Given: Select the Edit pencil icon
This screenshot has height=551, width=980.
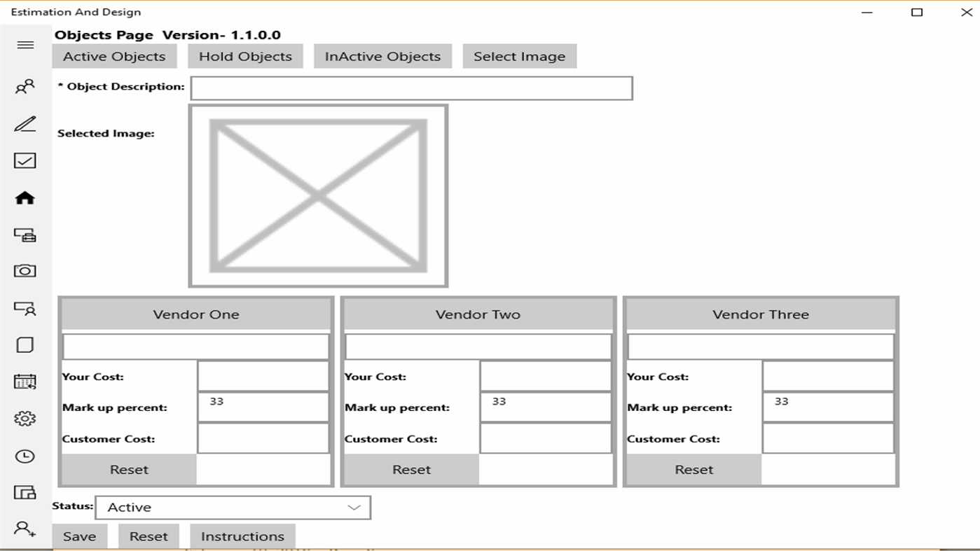Looking at the screenshot, I should click(25, 123).
